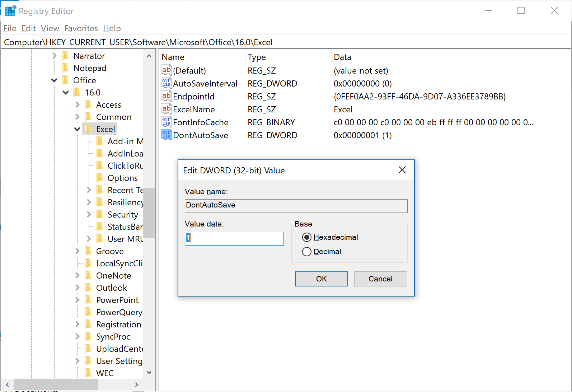Collapse the Office tree node

pyautogui.click(x=54, y=80)
